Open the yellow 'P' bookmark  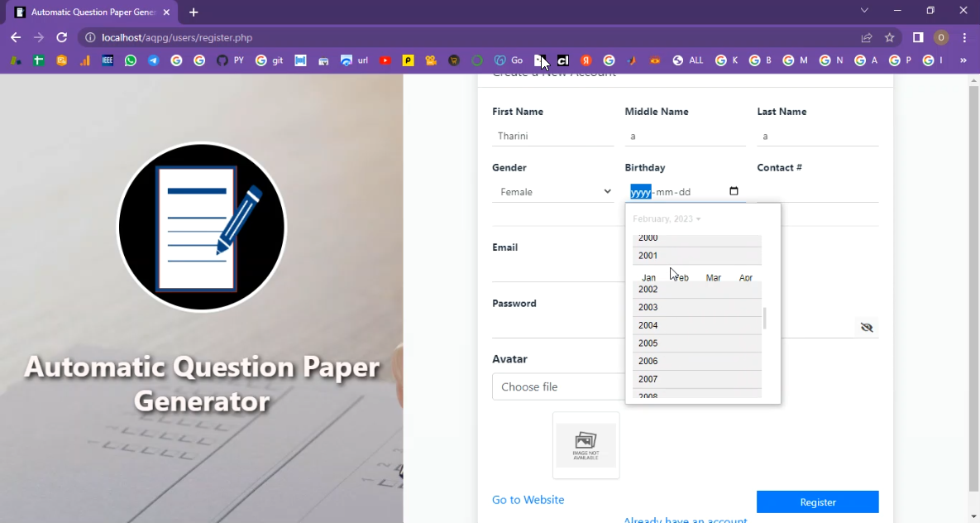[408, 60]
